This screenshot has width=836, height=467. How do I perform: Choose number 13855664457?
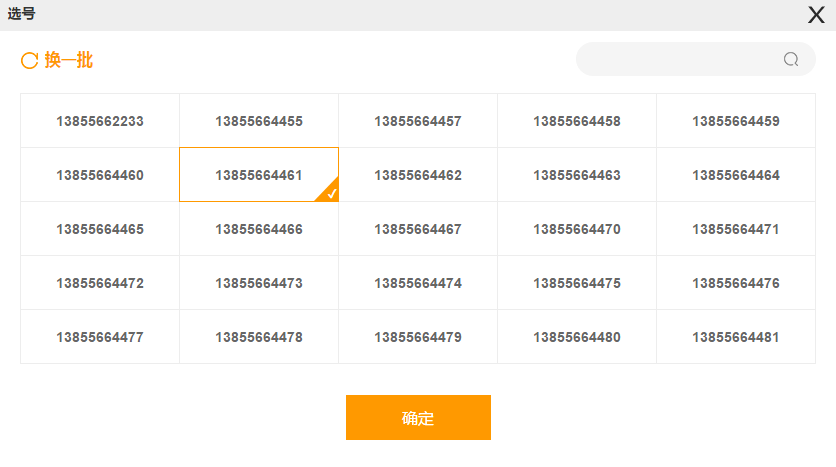tap(418, 121)
